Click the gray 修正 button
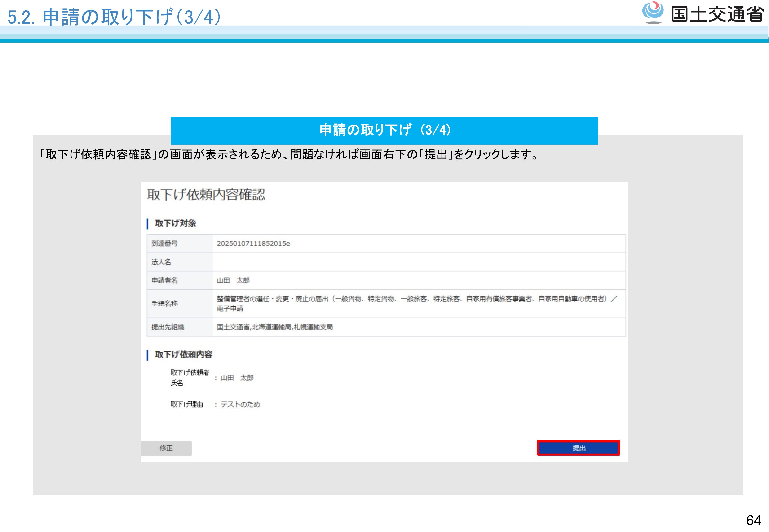 point(166,448)
